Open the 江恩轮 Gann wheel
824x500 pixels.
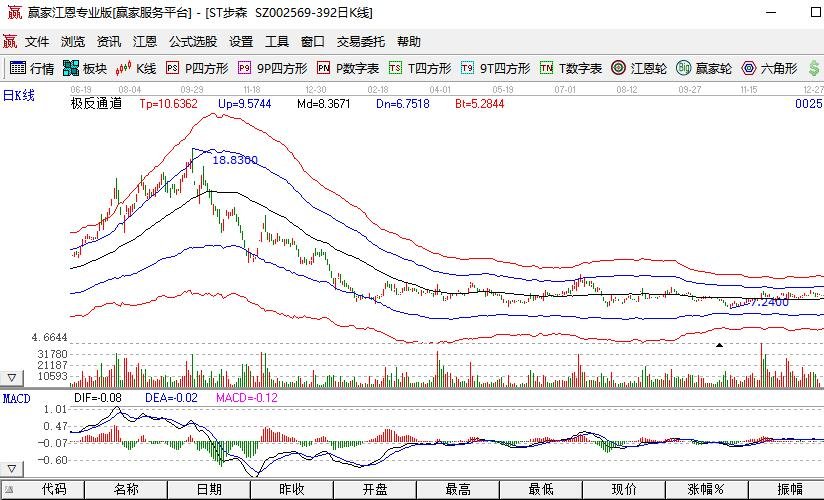638,68
